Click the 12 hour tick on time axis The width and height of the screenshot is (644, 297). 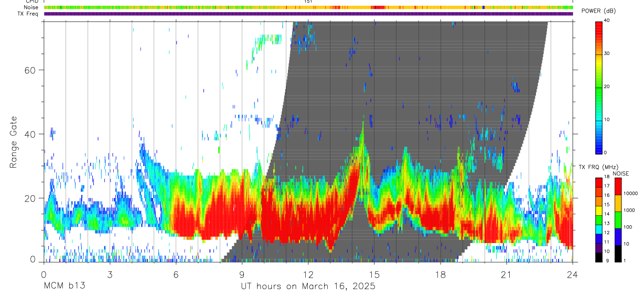point(308,274)
